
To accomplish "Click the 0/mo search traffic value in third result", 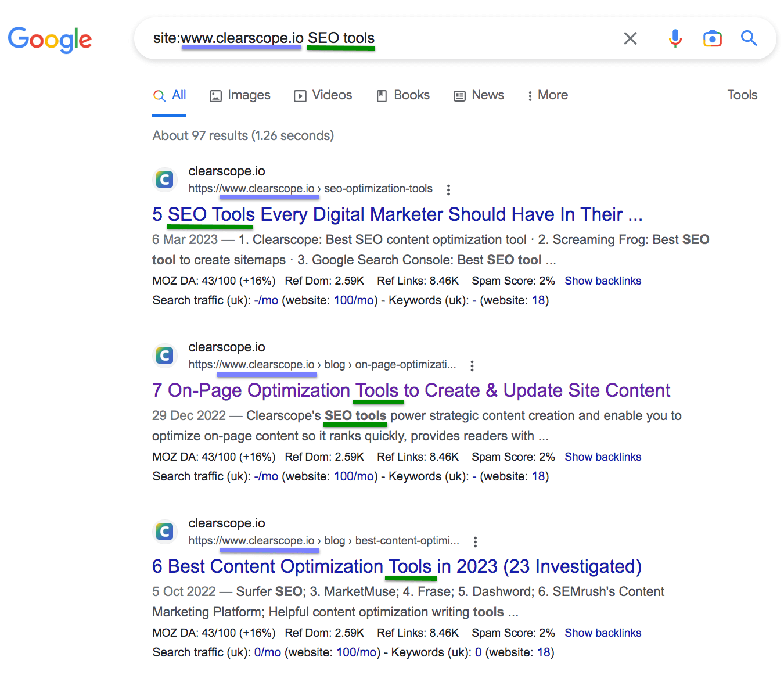I will [268, 652].
